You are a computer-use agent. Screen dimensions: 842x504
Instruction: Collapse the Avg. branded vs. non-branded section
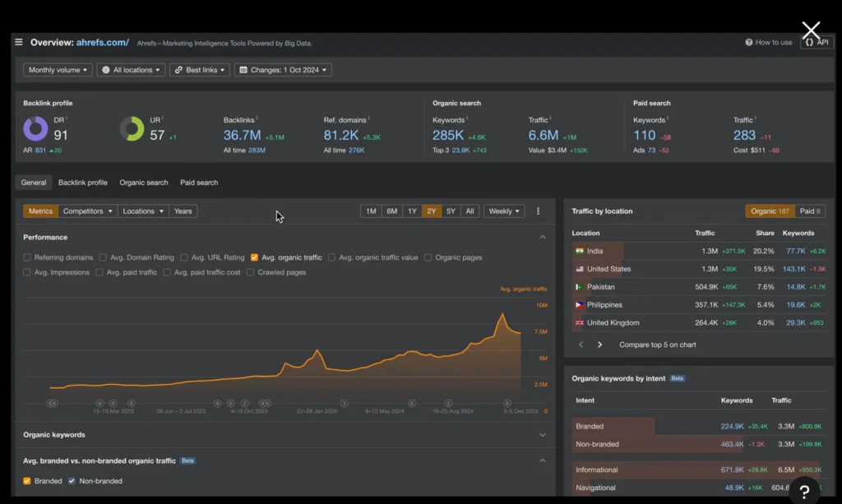pyautogui.click(x=543, y=460)
